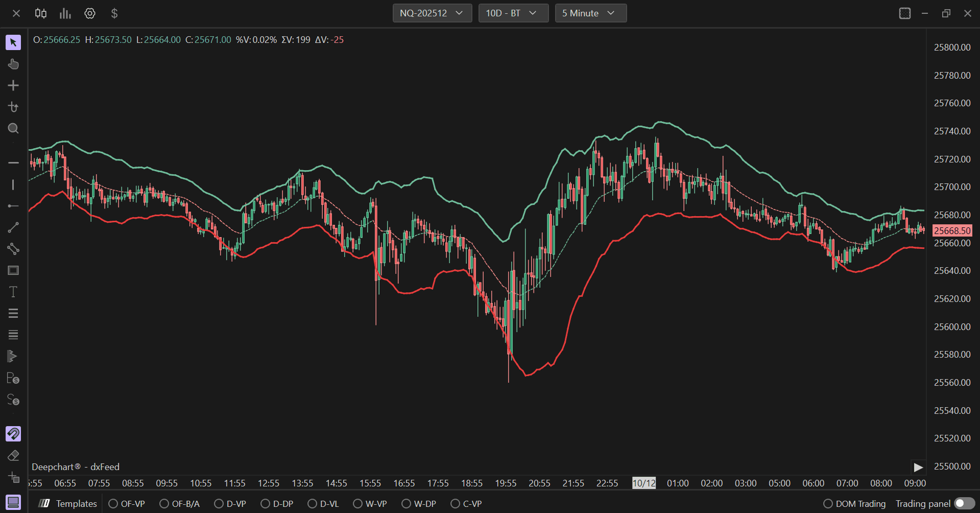Screen dimensions: 980x513
Task: Click the dollar sign icon
Action: click(x=114, y=13)
